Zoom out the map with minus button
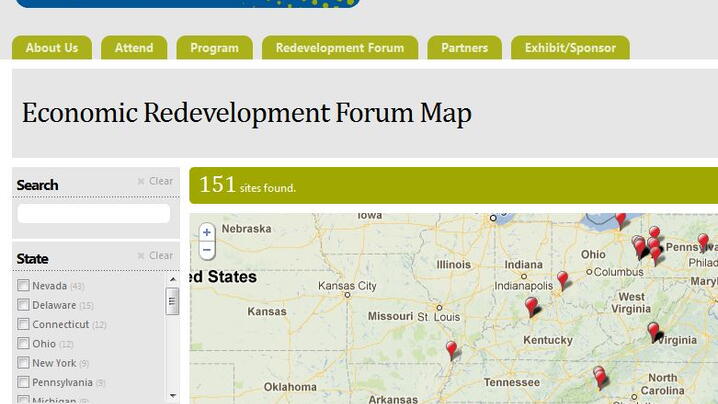This screenshot has height=404, width=718. (x=207, y=250)
